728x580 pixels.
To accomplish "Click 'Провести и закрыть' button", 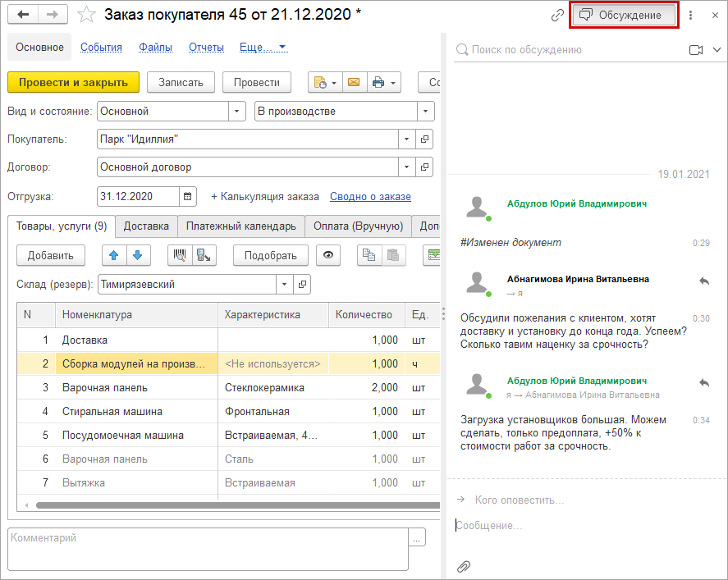I will point(73,83).
